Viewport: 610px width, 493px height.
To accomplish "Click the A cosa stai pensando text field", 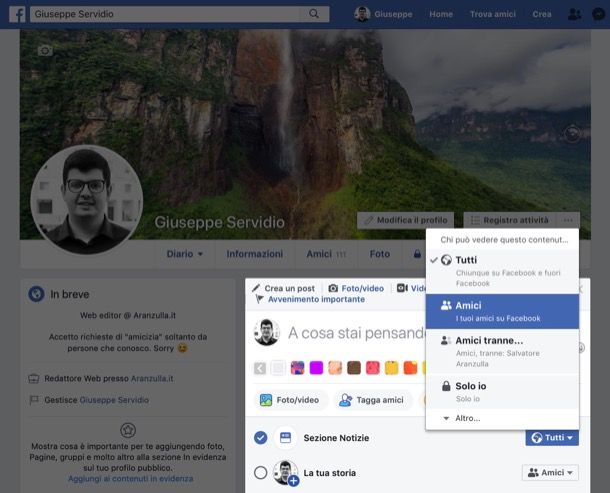I will 357,333.
